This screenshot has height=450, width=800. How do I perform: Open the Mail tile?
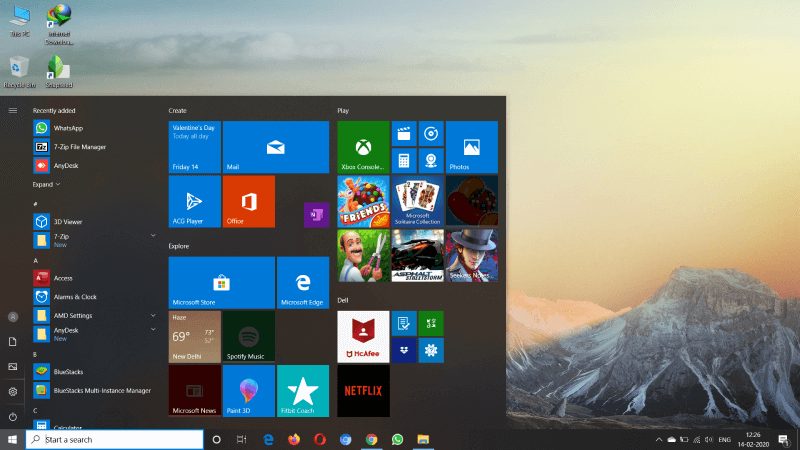(276, 147)
